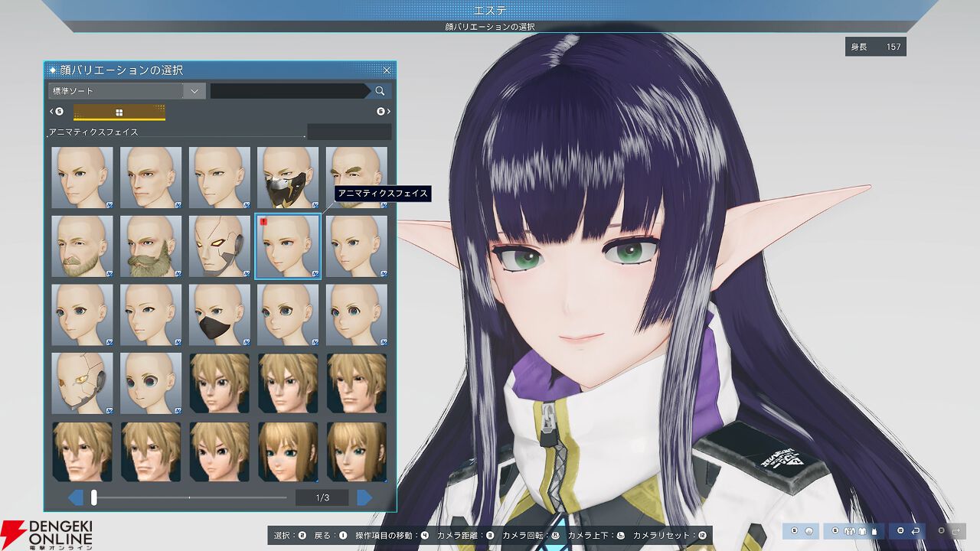Click the エステ header title
This screenshot has height=551, width=980.
[x=489, y=10]
